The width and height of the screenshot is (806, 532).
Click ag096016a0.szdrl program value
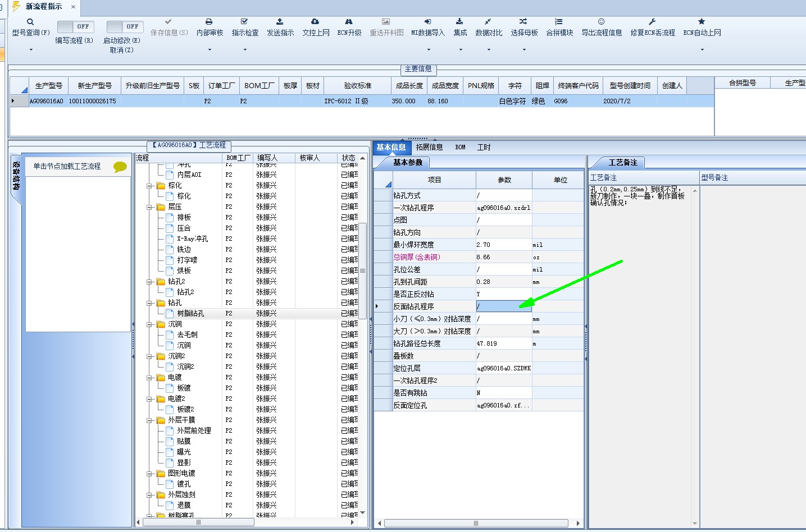pos(504,208)
